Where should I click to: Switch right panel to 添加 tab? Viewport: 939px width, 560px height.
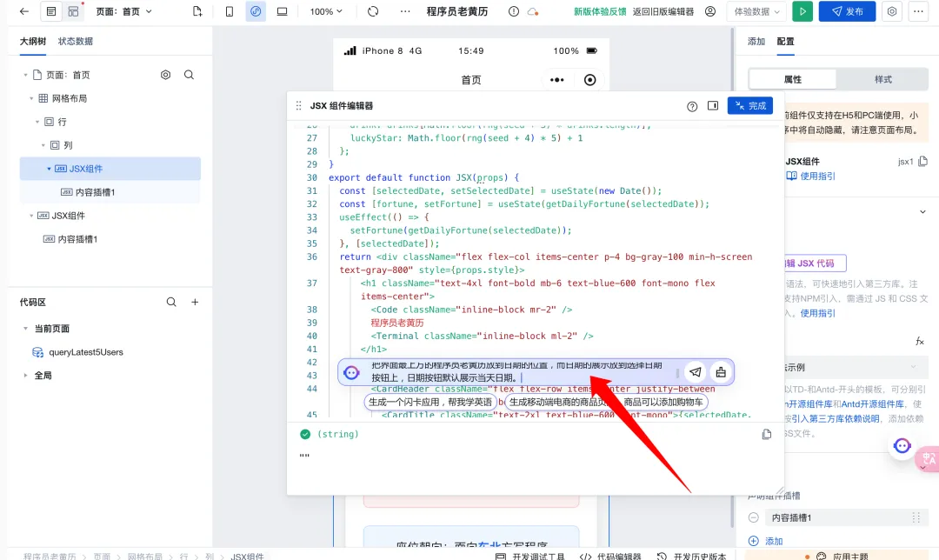[x=756, y=42]
